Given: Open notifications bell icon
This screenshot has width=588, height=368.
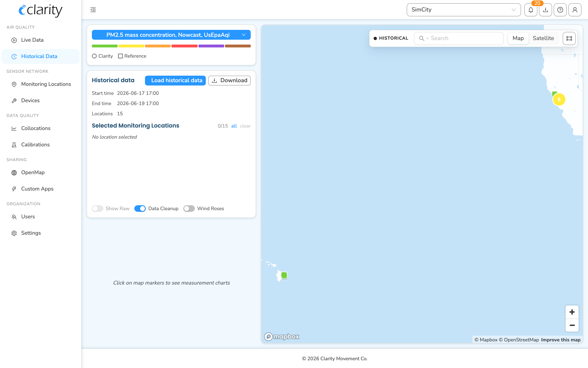Looking at the screenshot, I should [x=531, y=10].
